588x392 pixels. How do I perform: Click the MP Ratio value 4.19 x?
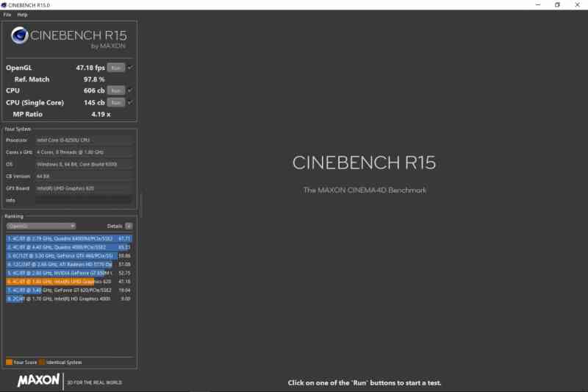(x=101, y=115)
